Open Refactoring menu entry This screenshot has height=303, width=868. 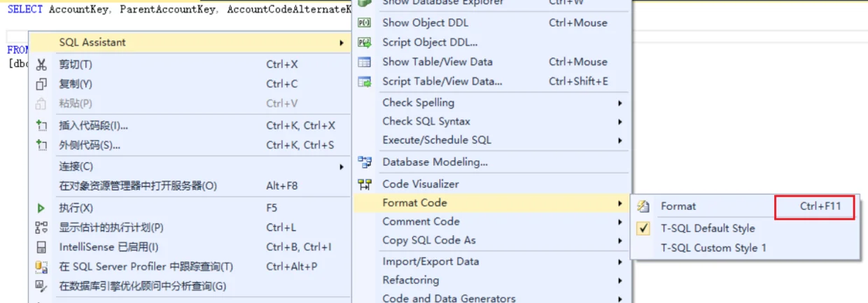click(x=492, y=280)
